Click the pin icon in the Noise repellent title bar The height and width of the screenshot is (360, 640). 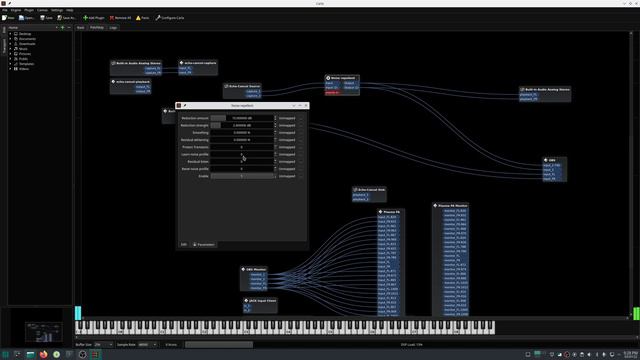(x=185, y=105)
